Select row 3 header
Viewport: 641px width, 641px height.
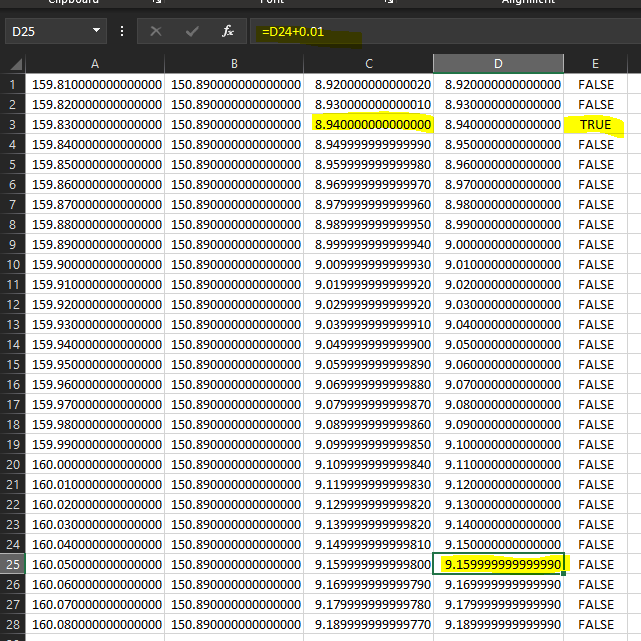[x=13, y=125]
